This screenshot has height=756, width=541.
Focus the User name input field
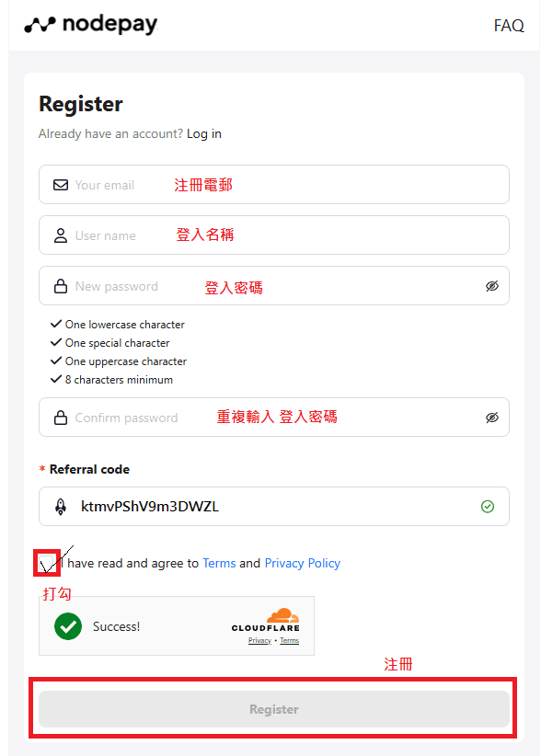(274, 235)
